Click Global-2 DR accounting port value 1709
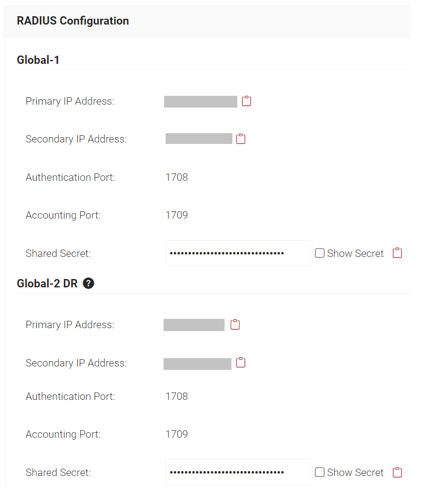This screenshot has height=504, width=422. point(176,434)
